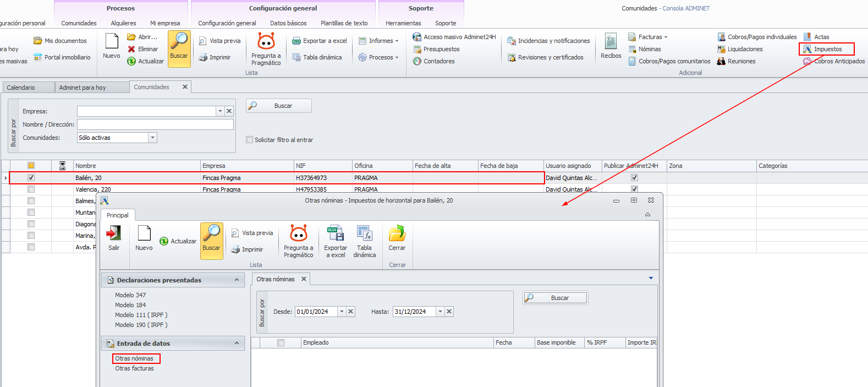868x387 pixels.
Task: Click Actualizar in the main ribbon
Action: pos(146,61)
